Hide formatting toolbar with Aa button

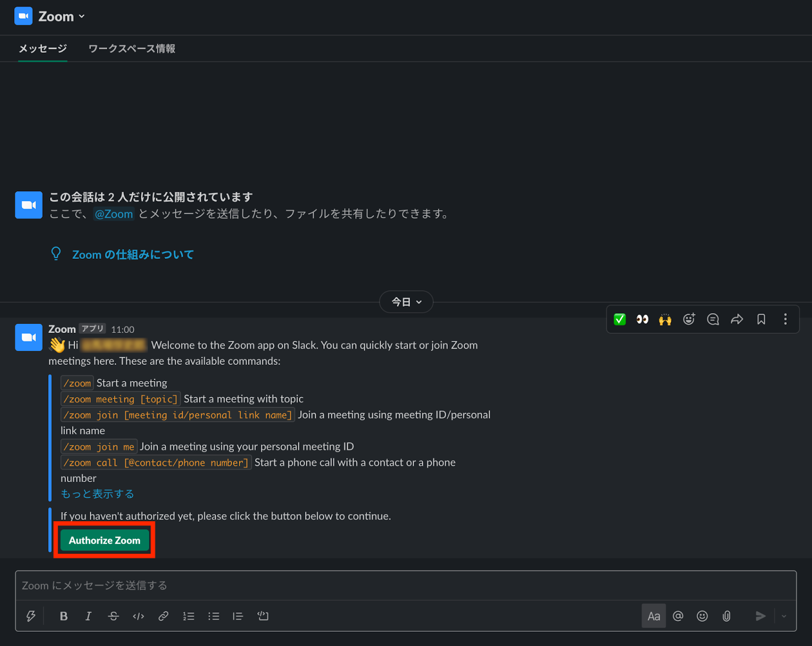tap(654, 616)
